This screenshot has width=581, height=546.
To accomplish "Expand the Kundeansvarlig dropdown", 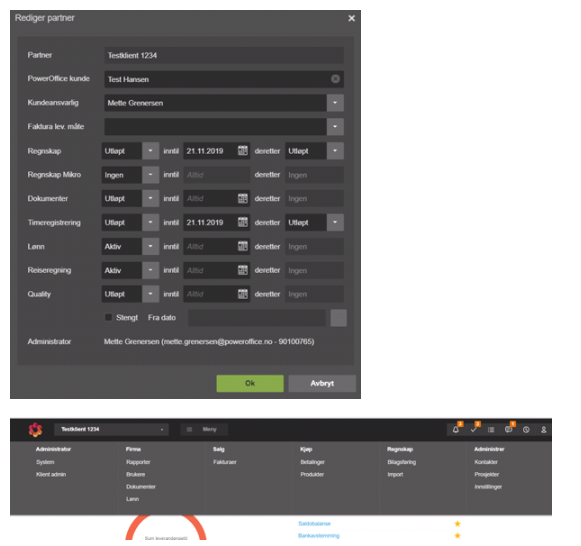I will click(335, 103).
